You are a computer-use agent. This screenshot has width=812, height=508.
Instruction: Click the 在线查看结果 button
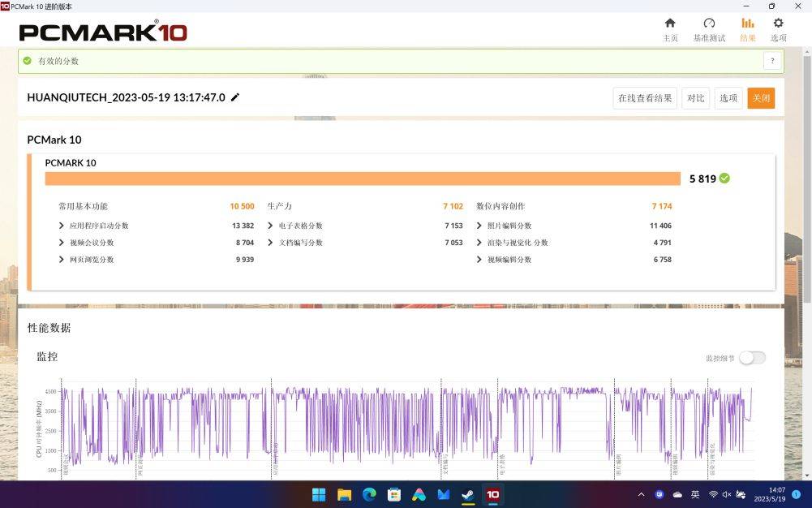click(x=645, y=98)
